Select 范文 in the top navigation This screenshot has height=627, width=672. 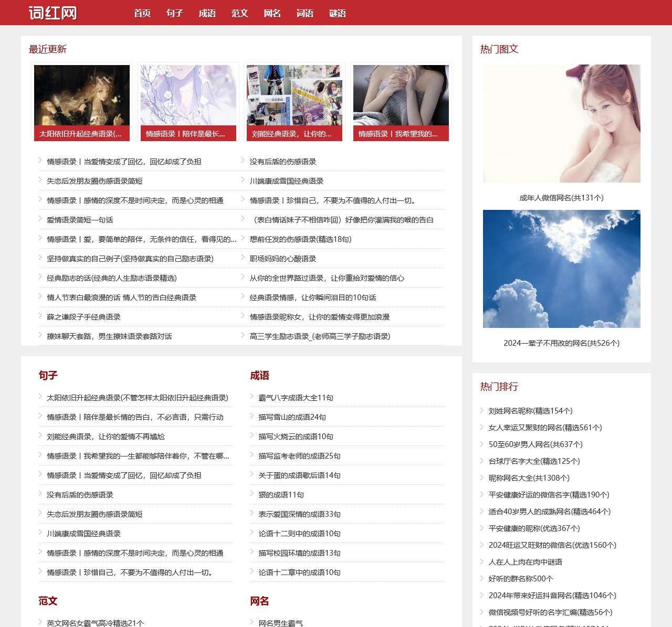tap(240, 13)
